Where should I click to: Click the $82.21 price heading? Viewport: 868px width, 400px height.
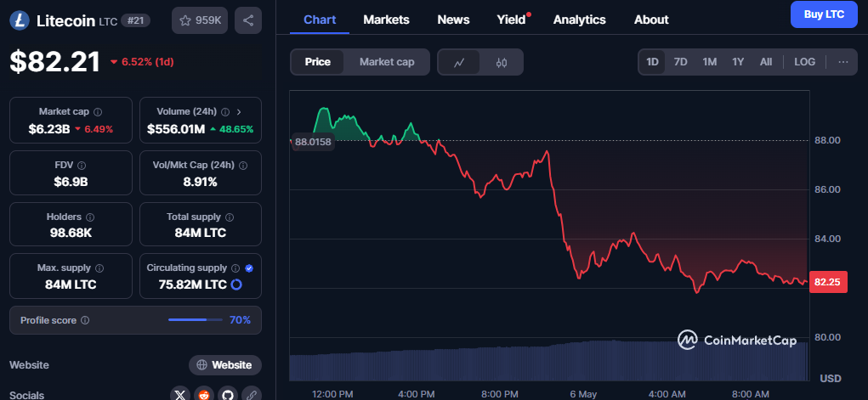[54, 62]
